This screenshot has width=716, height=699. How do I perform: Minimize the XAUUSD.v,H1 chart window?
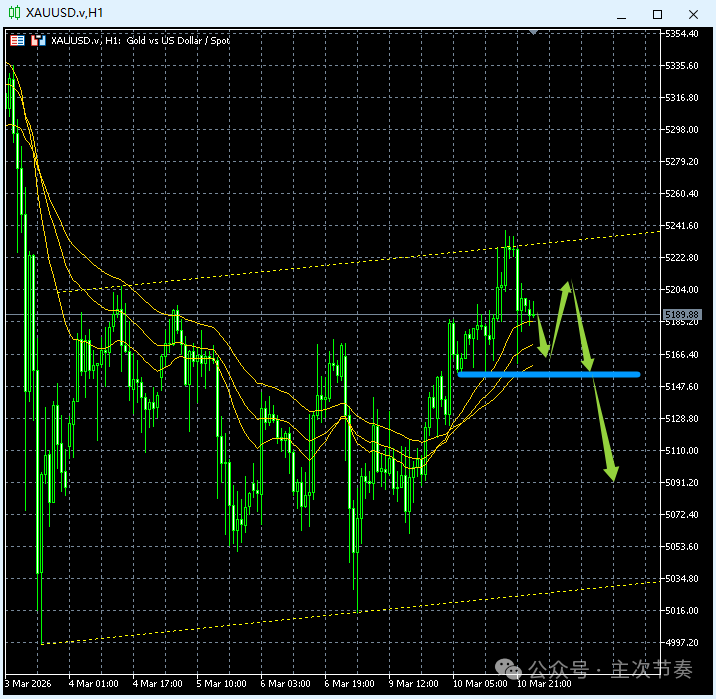623,14
